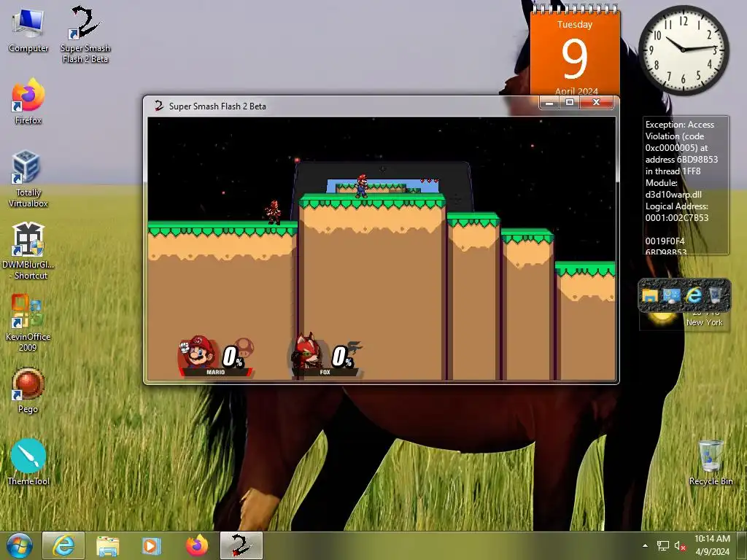Open the Windows Start menu orb
Viewport: 747px width, 560px height.
20,545
